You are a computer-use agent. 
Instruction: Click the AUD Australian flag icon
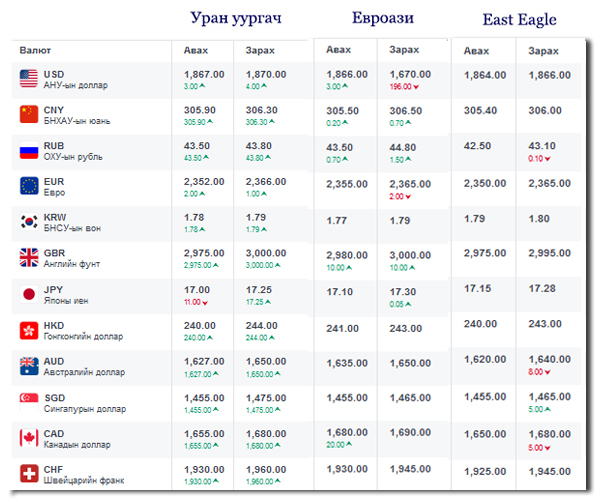(x=29, y=366)
